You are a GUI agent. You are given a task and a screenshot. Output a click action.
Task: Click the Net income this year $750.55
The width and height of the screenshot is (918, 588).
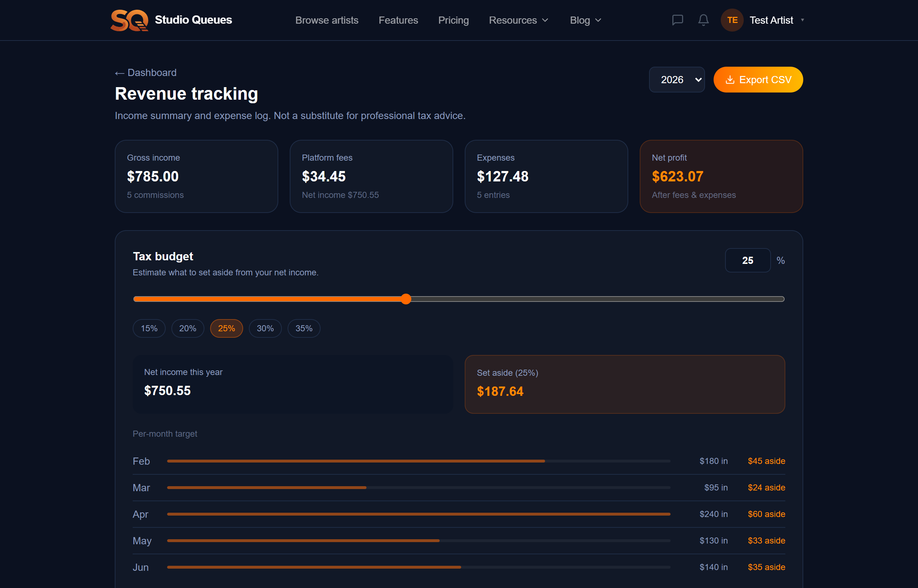click(167, 390)
